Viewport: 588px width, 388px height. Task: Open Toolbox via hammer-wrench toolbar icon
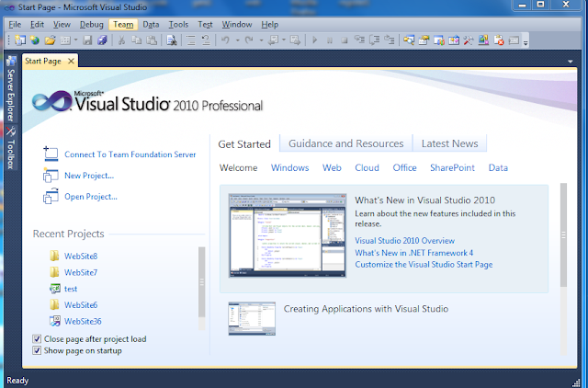tap(469, 40)
